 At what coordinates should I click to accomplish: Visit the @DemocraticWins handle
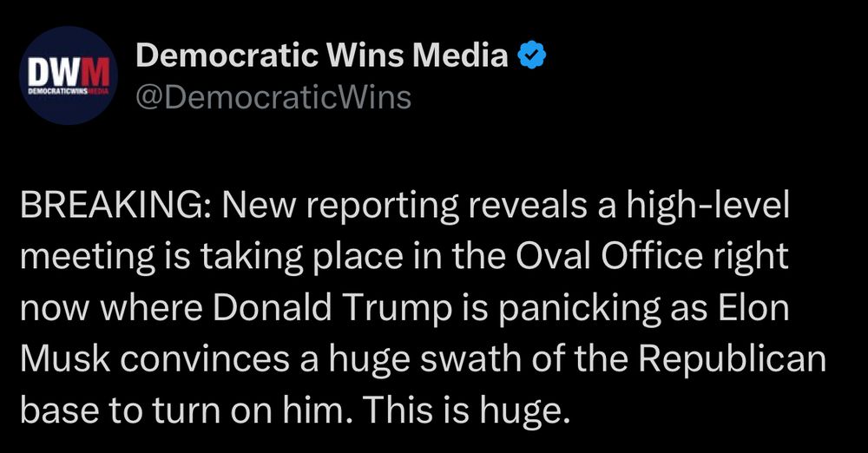tap(273, 96)
